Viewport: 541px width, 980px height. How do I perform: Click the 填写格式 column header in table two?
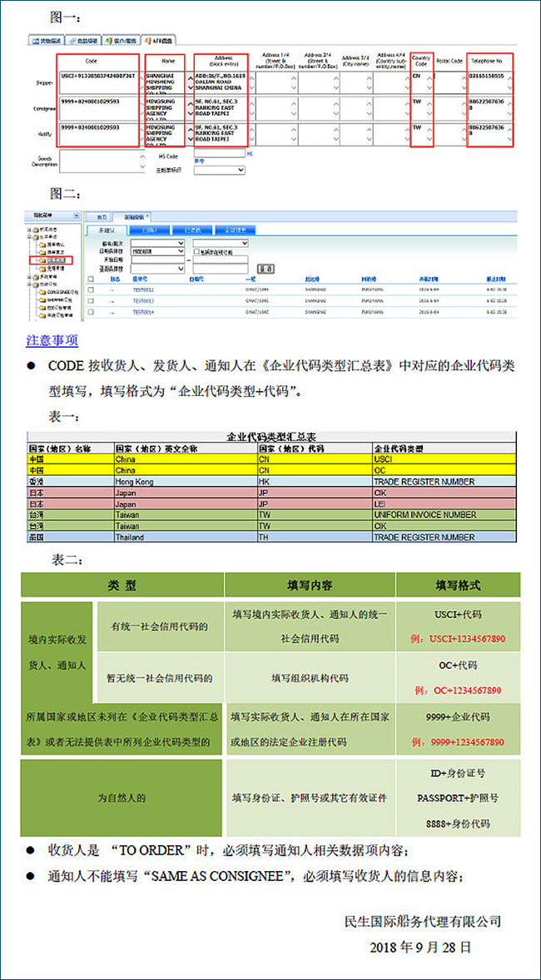pyautogui.click(x=458, y=585)
